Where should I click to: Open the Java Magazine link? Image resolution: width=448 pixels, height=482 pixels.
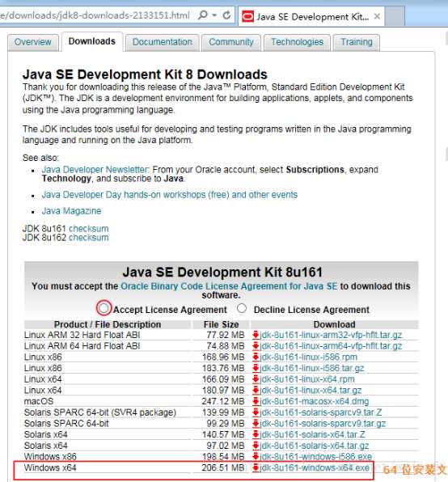pyautogui.click(x=72, y=211)
